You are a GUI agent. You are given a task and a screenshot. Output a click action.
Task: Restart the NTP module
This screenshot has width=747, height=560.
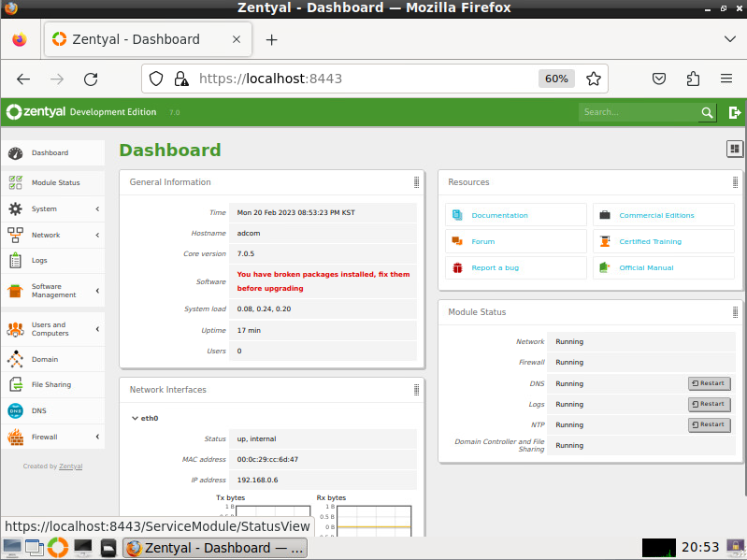coord(709,424)
